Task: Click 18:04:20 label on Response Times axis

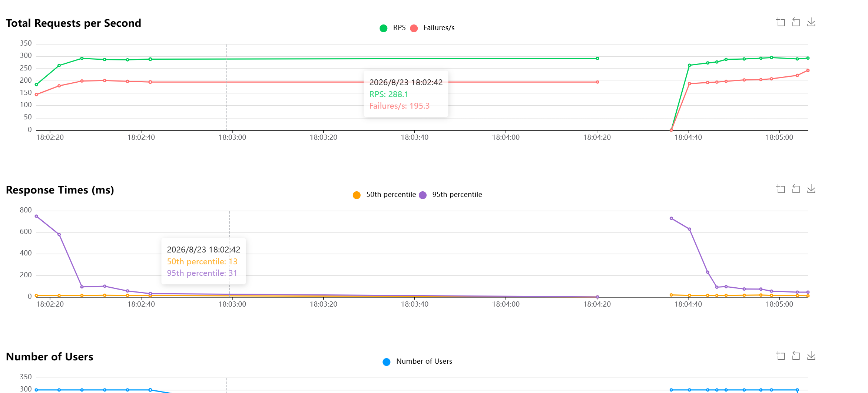Action: pos(597,304)
